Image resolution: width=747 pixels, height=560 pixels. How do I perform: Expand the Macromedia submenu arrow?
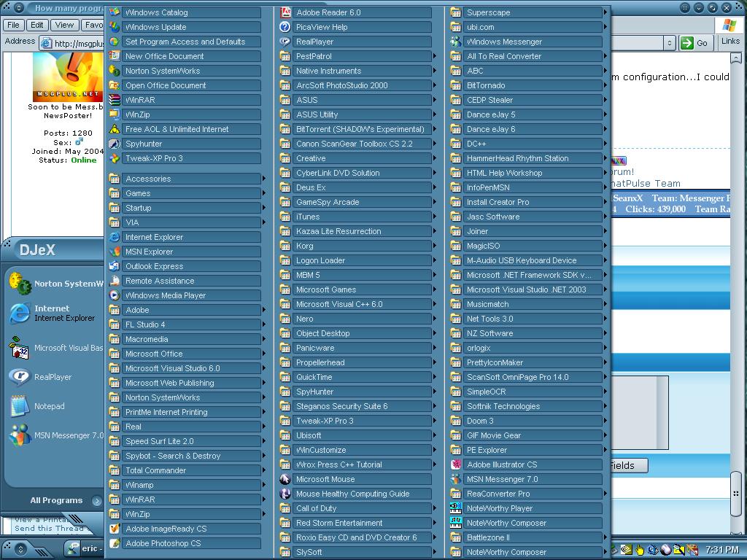[264, 339]
